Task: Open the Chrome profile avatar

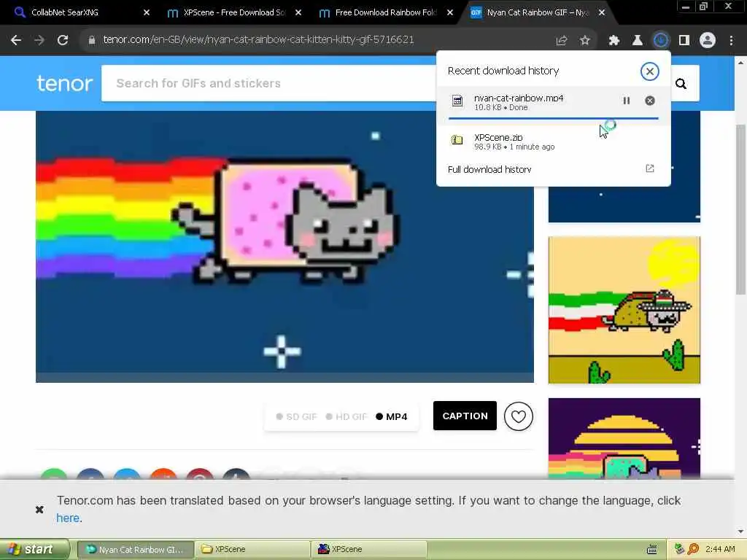Action: pos(708,41)
